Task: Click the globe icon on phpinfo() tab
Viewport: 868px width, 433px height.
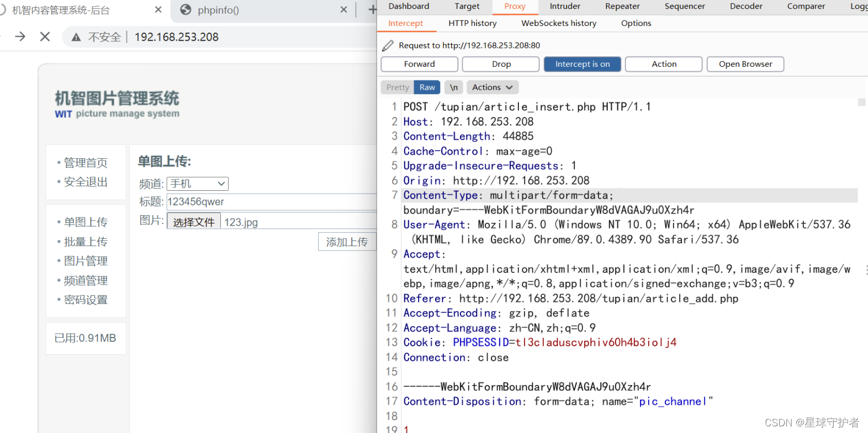Action: point(186,10)
